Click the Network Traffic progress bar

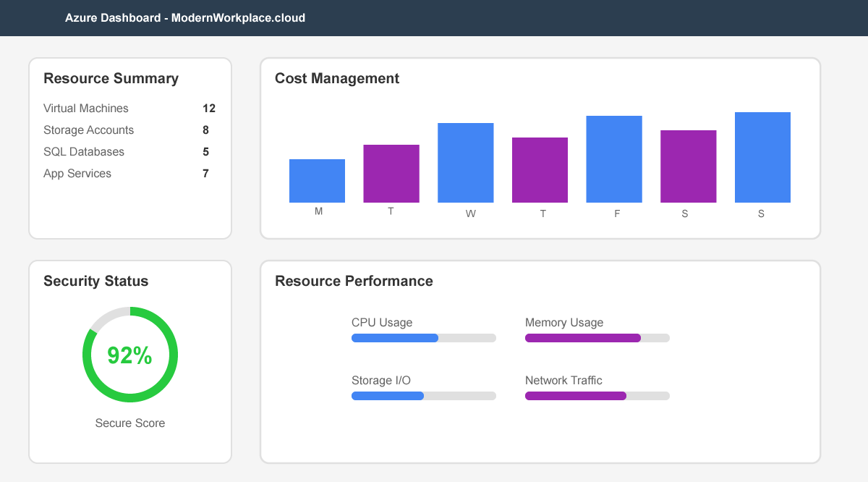pos(597,396)
